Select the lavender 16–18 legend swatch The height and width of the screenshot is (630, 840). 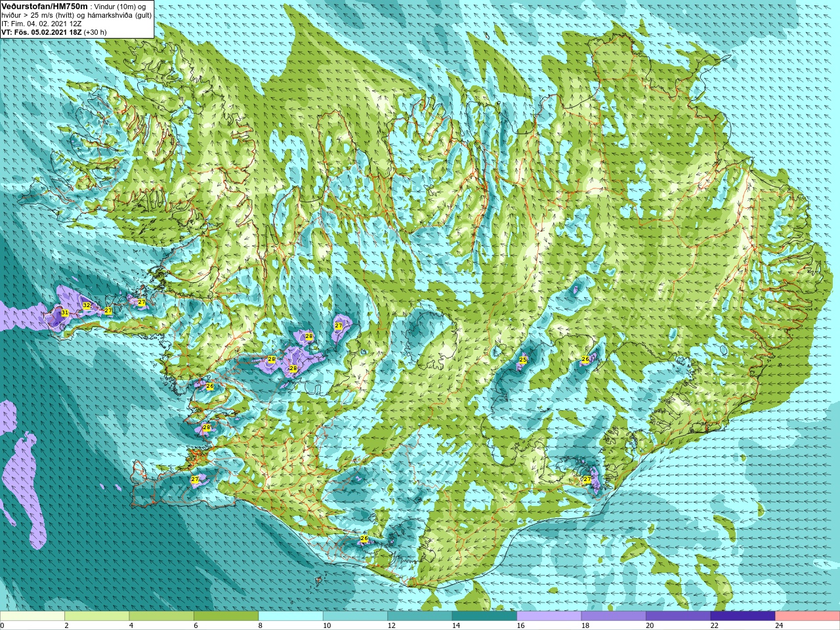tap(549, 616)
